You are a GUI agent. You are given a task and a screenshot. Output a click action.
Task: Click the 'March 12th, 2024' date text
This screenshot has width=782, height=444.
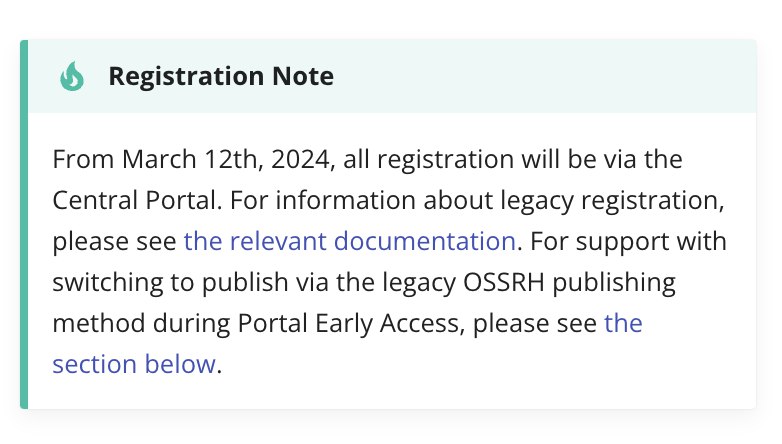tap(226, 160)
